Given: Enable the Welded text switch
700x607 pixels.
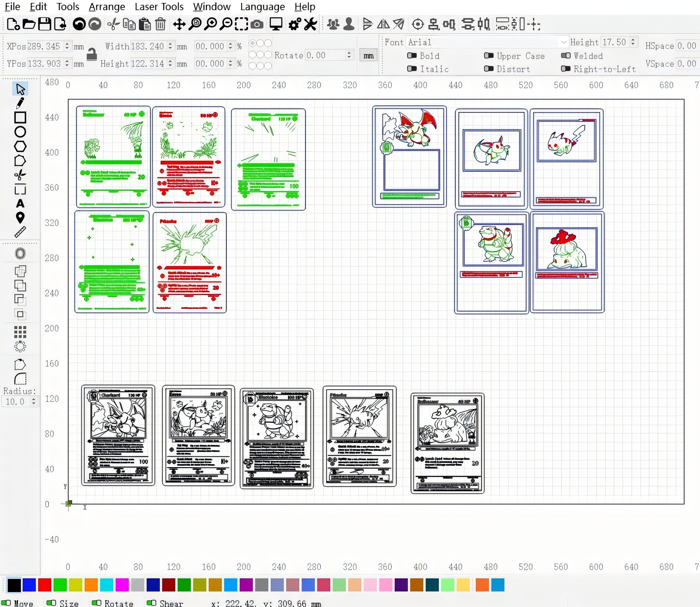Looking at the screenshot, I should click(x=566, y=55).
